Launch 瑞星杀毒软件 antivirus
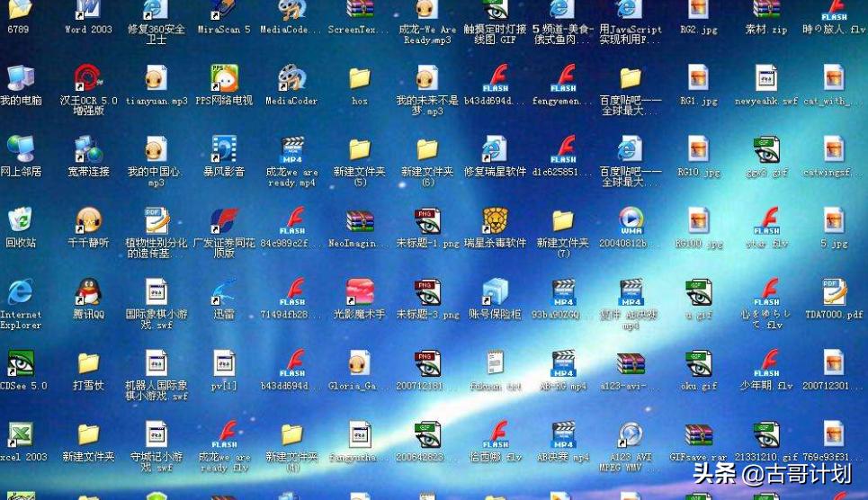Viewport: 868px width, 500px height. 495,220
